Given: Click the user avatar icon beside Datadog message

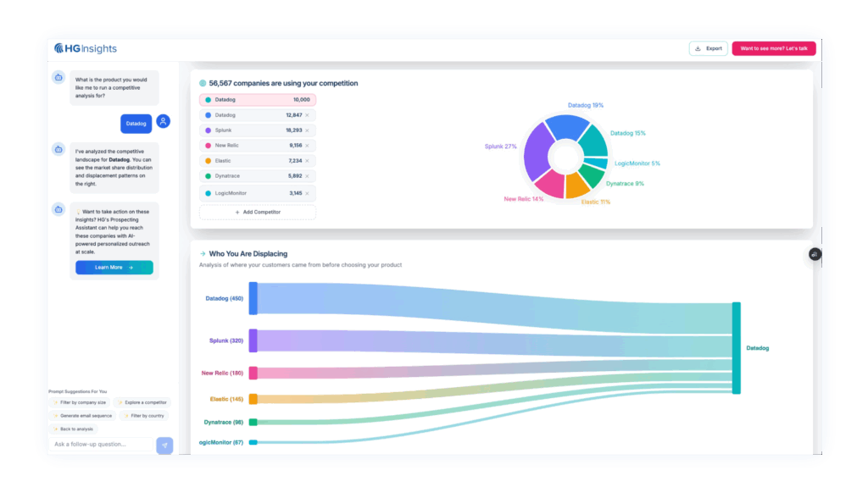Looking at the screenshot, I should click(x=163, y=122).
